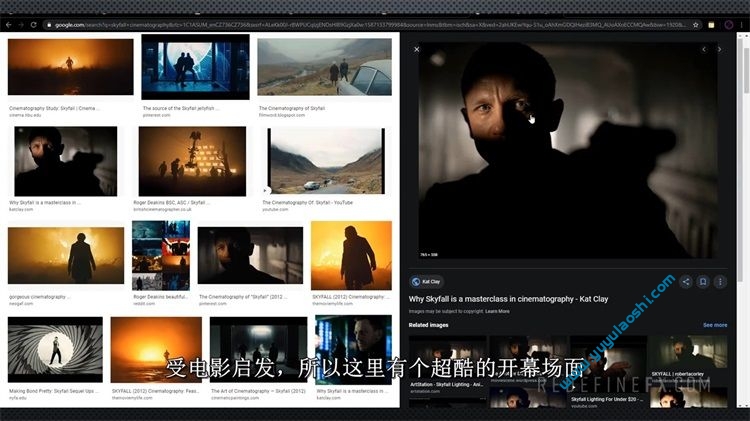Open the browser profile avatar
750x421 pixels.
point(728,25)
